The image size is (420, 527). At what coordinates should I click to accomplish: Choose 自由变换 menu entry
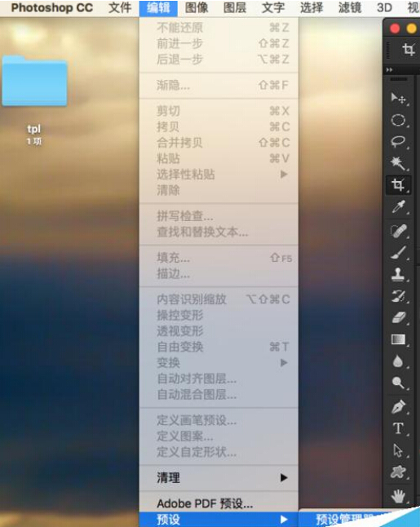(219, 347)
